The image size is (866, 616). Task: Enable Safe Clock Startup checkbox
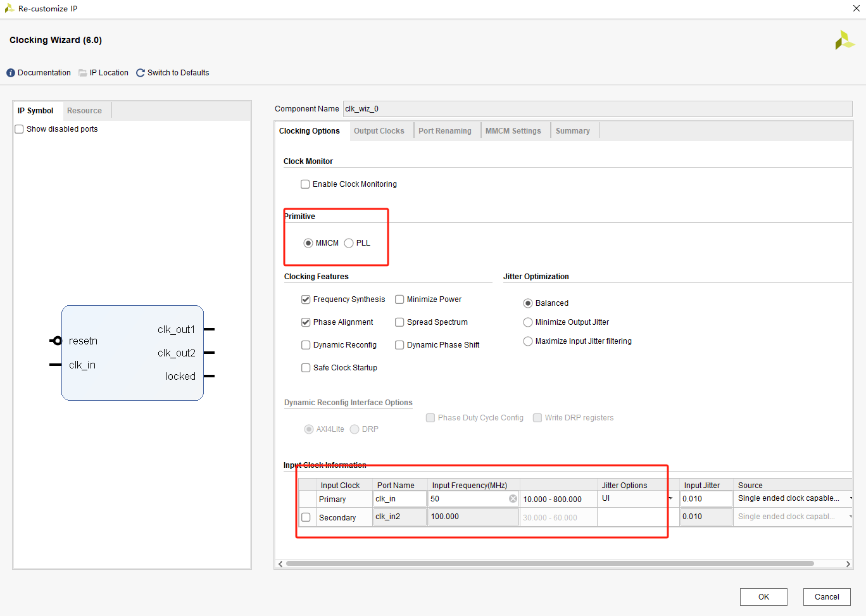tap(306, 368)
